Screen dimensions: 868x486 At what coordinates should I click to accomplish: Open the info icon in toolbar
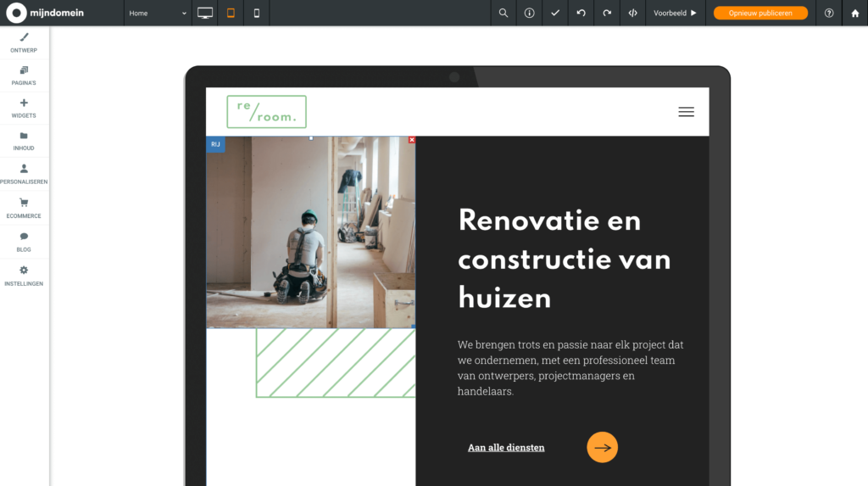click(x=529, y=13)
